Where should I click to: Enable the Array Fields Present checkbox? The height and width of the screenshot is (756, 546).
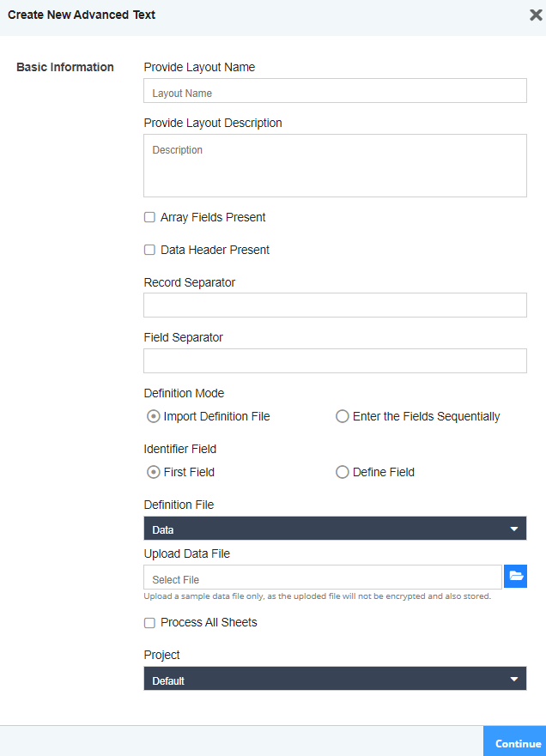point(149,218)
